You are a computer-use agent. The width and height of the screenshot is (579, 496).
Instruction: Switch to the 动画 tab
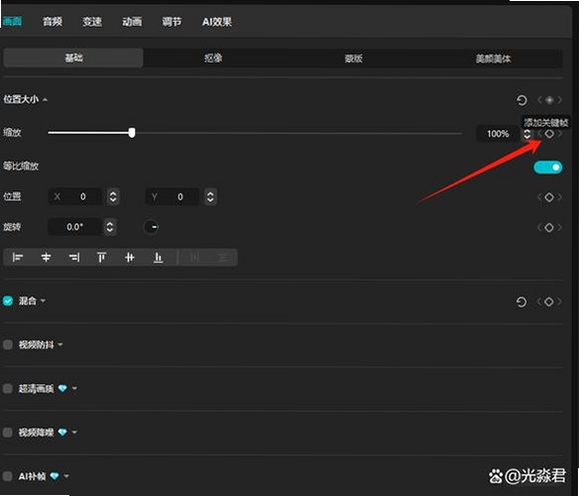[x=132, y=21]
